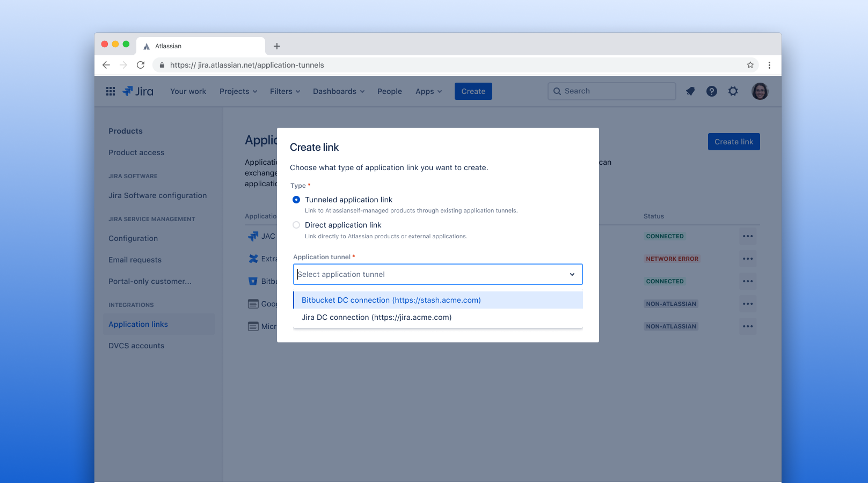
Task: Click the Jira logo
Action: tap(138, 91)
